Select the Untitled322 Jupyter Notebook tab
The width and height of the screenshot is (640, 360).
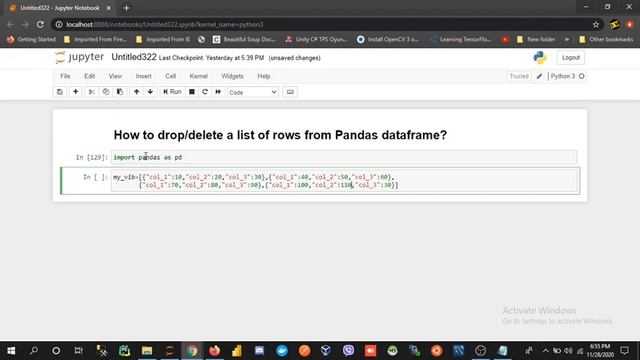point(60,8)
